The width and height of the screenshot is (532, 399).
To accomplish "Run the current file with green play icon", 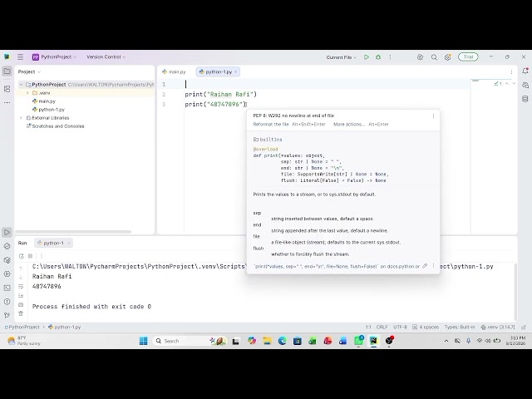I will (367, 57).
